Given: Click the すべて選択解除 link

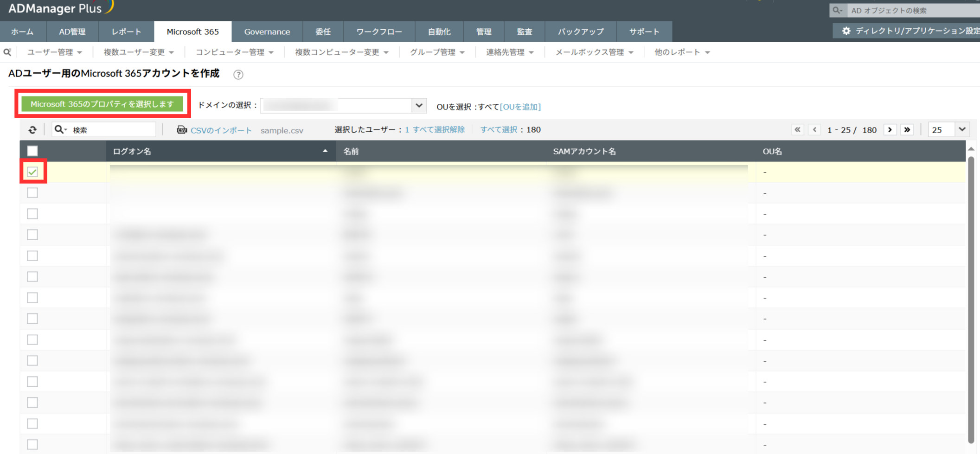Looking at the screenshot, I should 439,130.
